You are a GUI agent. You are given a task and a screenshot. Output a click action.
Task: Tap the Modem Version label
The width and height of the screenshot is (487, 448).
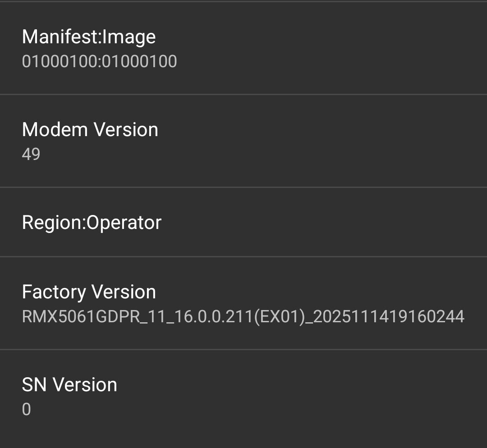pyautogui.click(x=90, y=130)
